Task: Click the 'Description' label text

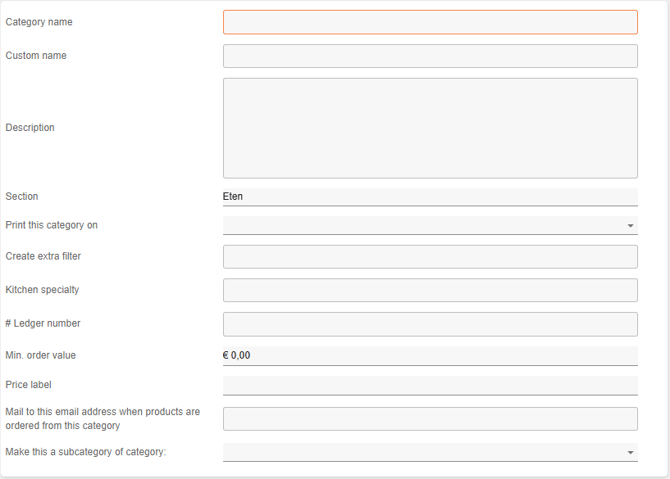Action: coord(30,128)
